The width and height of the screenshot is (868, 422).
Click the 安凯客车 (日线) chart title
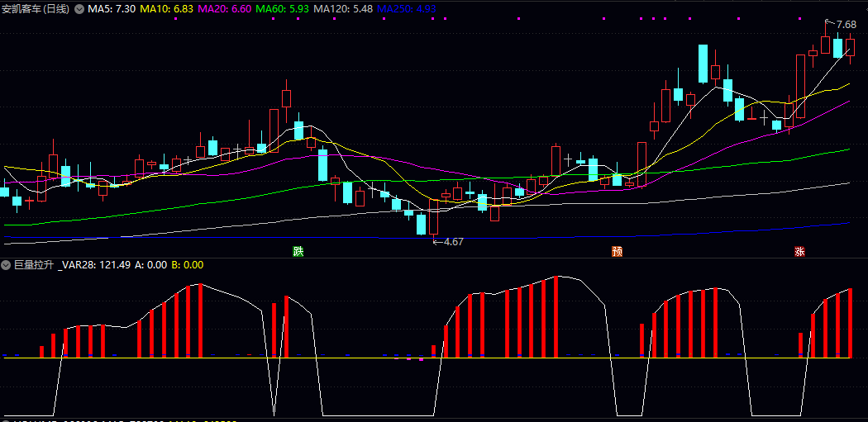(x=36, y=9)
